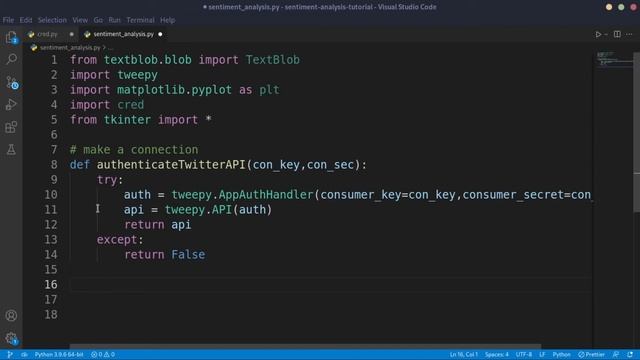
Task: Open the Source Control view
Action: (x=11, y=82)
